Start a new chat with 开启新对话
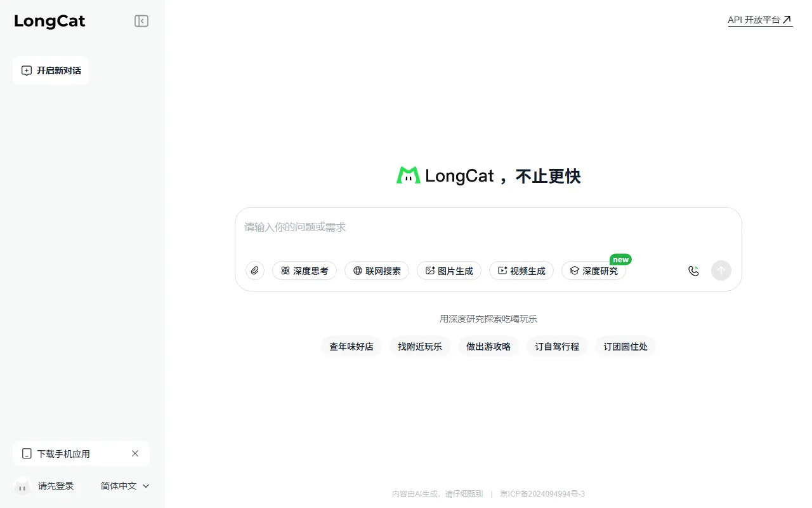Image resolution: width=812 pixels, height=508 pixels. [x=51, y=70]
